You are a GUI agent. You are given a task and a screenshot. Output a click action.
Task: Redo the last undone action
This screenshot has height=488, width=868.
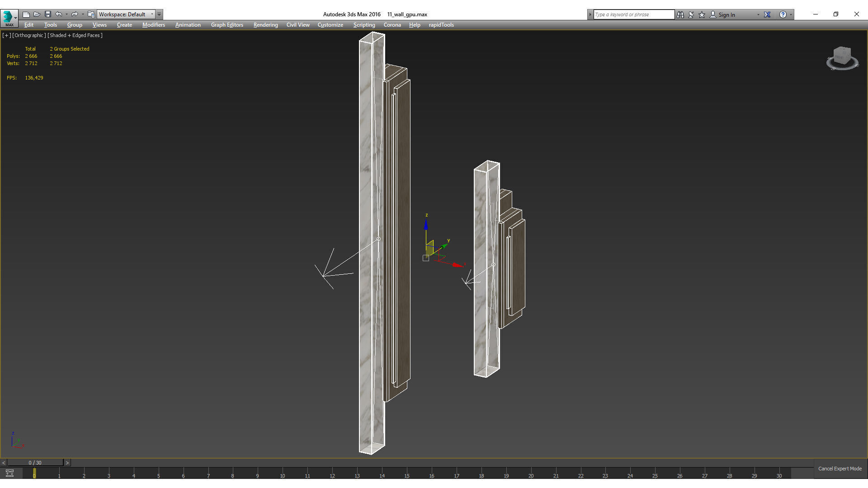click(x=75, y=14)
